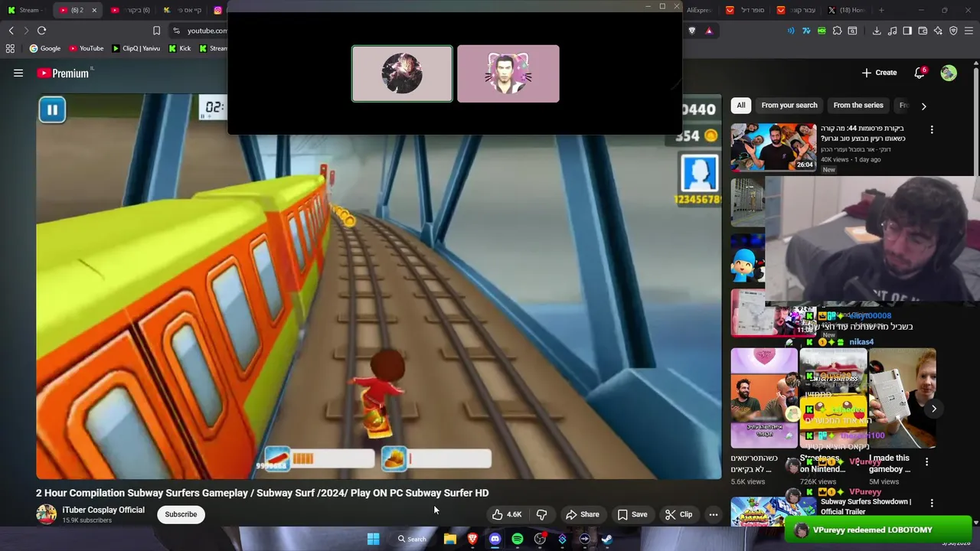Show more filter chips with right arrow
The height and width of the screenshot is (551, 980).
923,106
